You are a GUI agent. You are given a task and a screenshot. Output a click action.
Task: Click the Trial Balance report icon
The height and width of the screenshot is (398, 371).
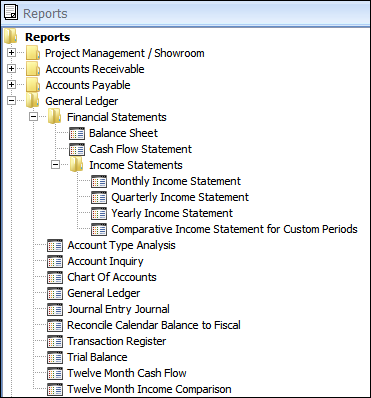point(55,357)
